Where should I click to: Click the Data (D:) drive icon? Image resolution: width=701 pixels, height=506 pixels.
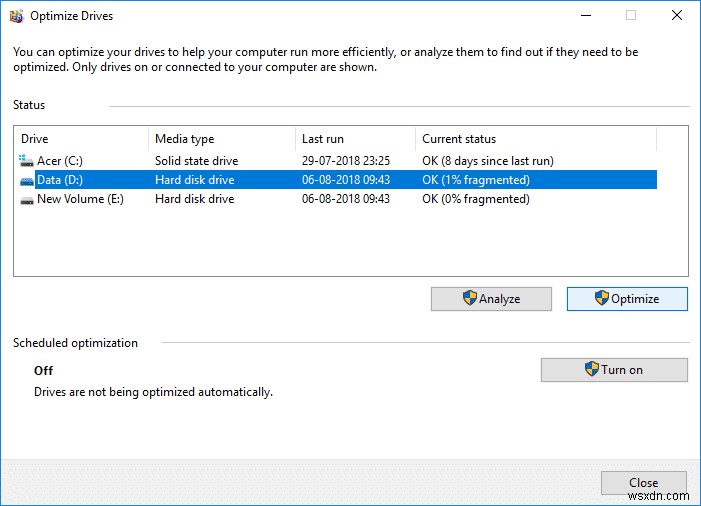[x=27, y=180]
